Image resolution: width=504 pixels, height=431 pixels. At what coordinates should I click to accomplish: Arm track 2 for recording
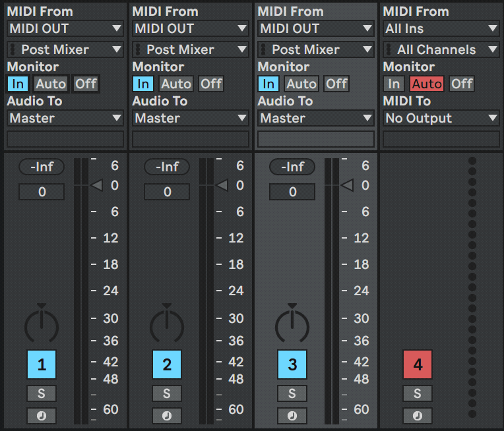(x=167, y=416)
